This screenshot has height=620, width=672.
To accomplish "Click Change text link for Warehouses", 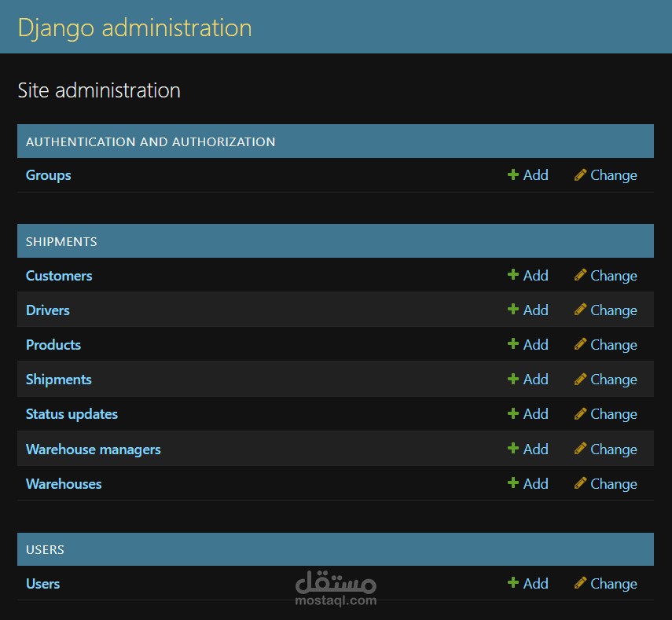I will (x=614, y=485).
